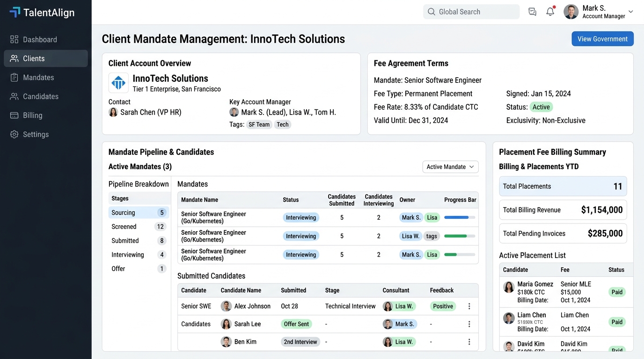Open the Active Mandate dropdown
644x359 pixels.
(x=450, y=167)
